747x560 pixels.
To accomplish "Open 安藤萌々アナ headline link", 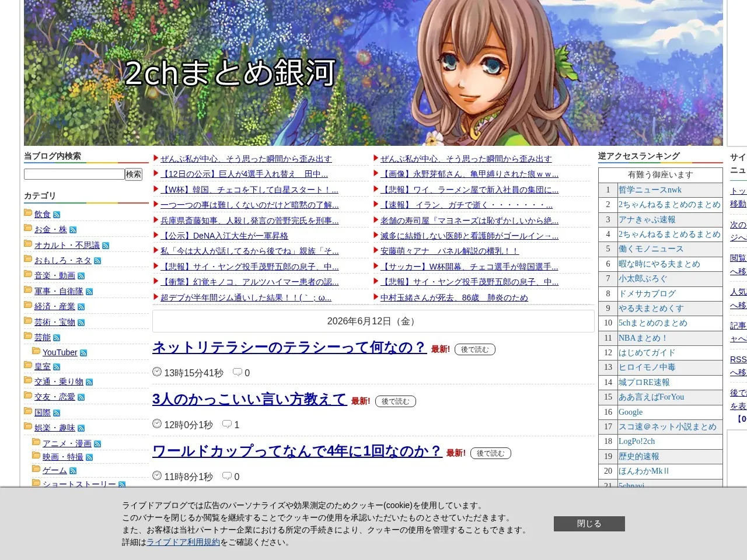I will tap(449, 251).
